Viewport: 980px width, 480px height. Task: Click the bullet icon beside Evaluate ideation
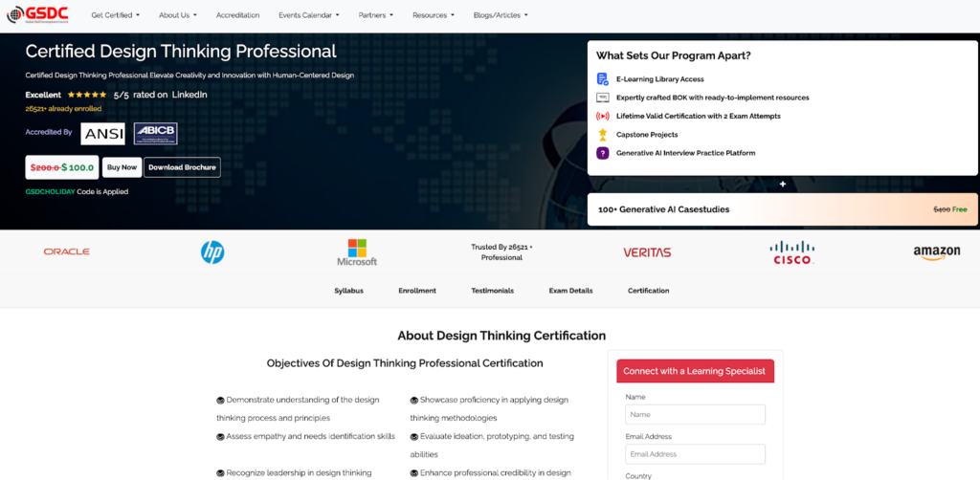coord(413,436)
